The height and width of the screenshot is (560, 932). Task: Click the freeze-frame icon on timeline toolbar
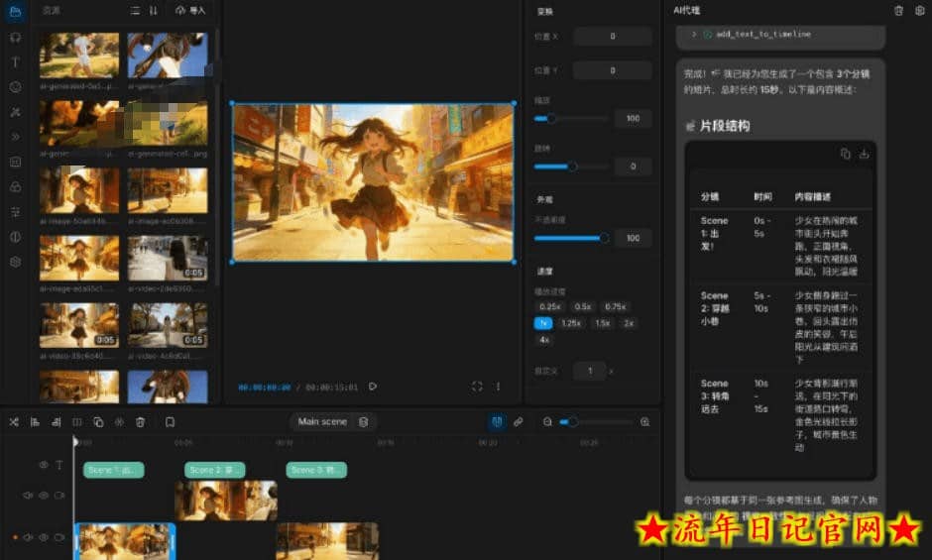pos(119,422)
